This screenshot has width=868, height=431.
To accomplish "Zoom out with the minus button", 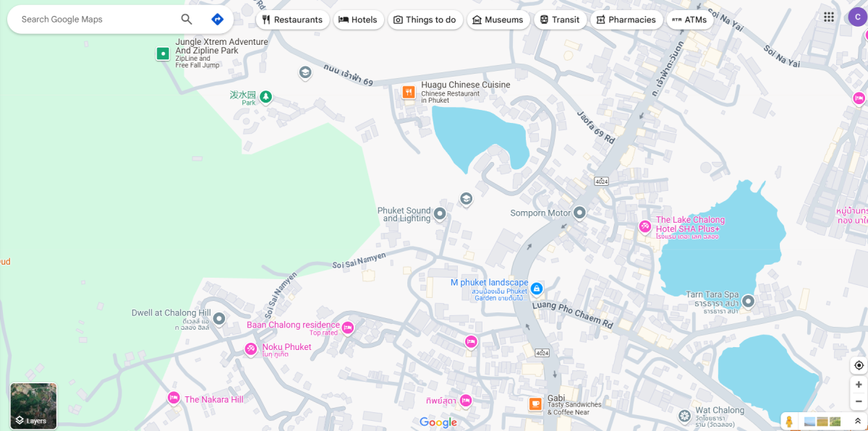I will click(859, 401).
